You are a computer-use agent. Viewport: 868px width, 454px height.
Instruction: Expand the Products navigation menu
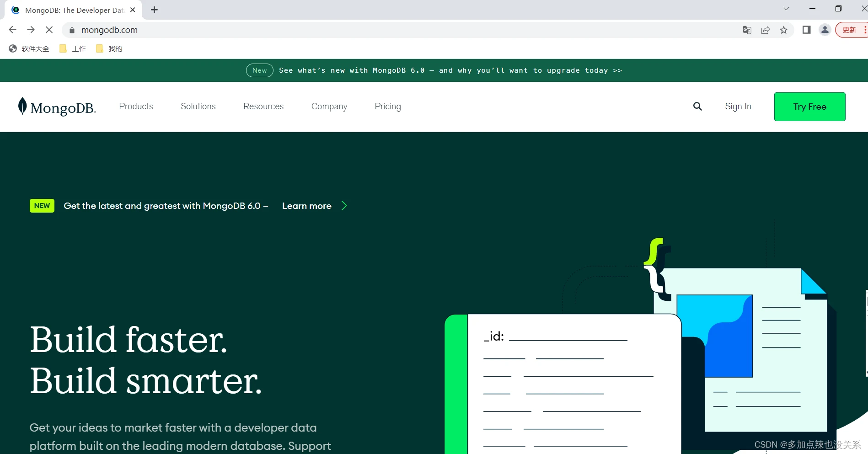[x=136, y=106]
